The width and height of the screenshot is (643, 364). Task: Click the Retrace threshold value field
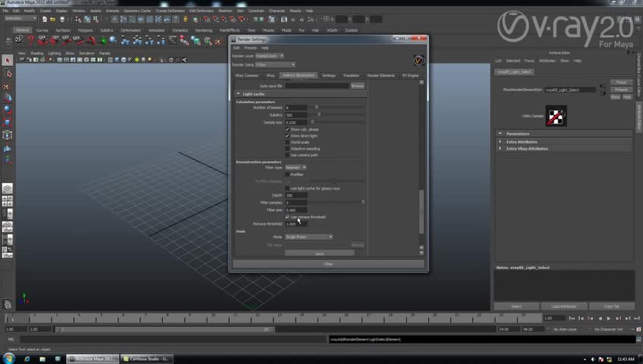[x=296, y=224]
